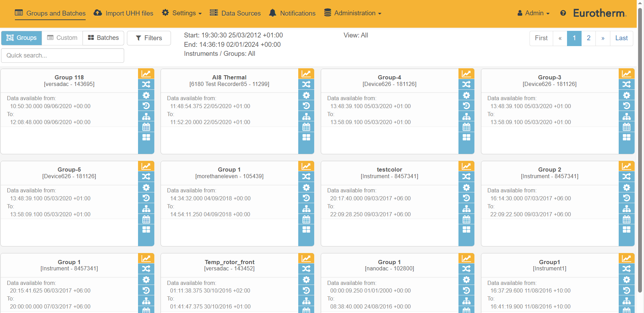
Task: Click testcolor card title
Action: [x=389, y=169]
